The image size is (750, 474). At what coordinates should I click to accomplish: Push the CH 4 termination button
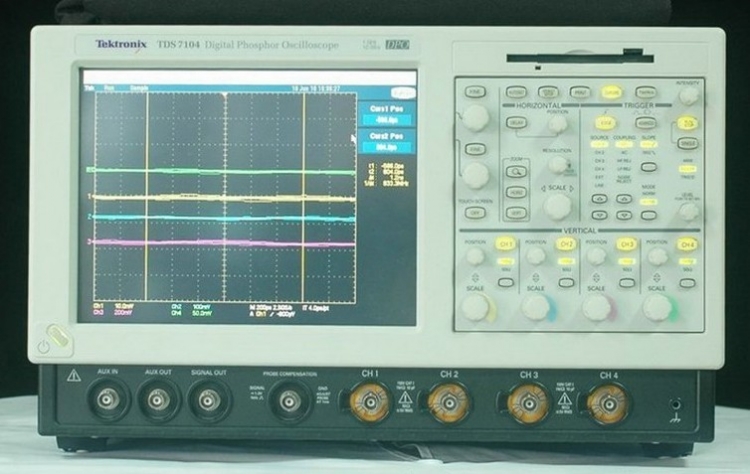[687, 284]
